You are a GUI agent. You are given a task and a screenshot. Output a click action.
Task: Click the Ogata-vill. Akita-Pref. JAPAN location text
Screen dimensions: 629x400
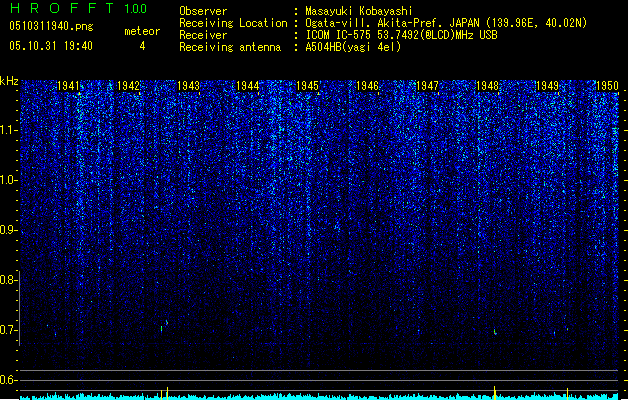(x=446, y=23)
